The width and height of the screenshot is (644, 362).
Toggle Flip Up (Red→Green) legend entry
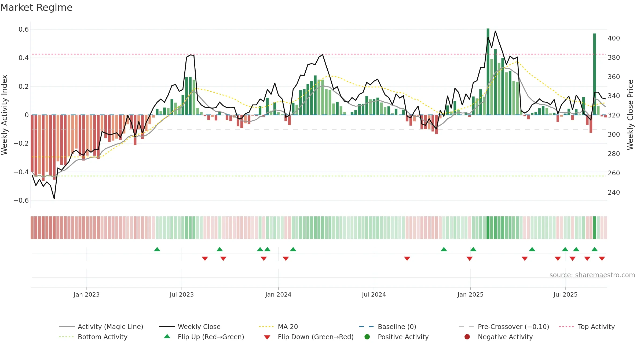[x=204, y=337]
